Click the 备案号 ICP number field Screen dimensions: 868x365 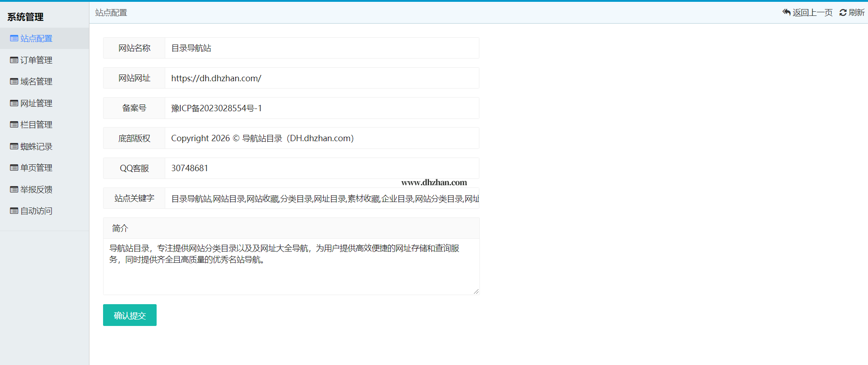coord(321,108)
